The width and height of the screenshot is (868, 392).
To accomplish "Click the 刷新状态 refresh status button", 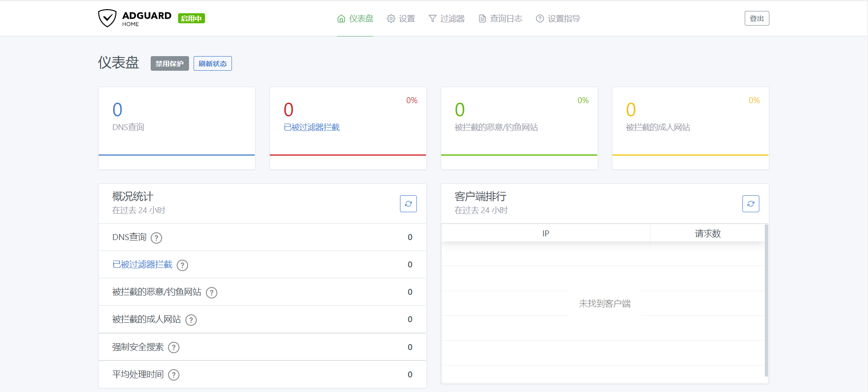I will (x=212, y=63).
